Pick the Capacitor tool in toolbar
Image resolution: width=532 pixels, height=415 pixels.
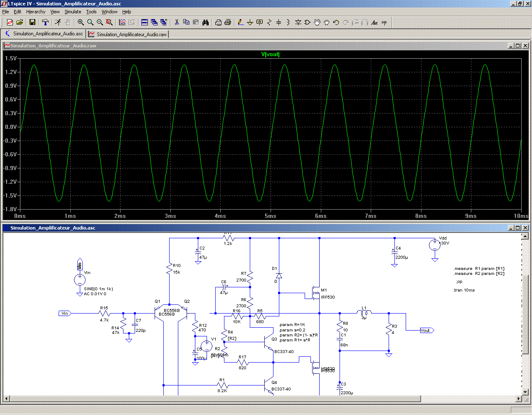tap(278, 22)
